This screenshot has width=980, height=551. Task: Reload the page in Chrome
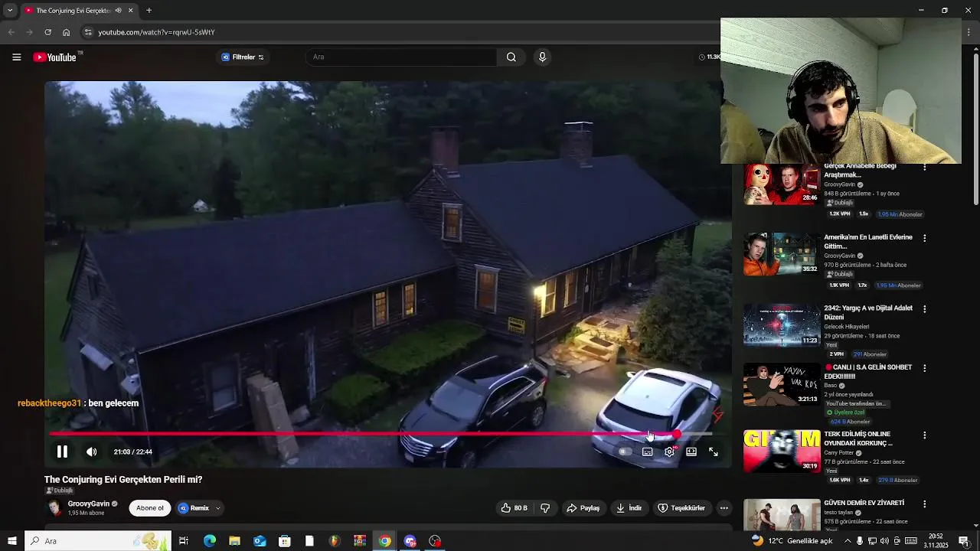coord(47,32)
